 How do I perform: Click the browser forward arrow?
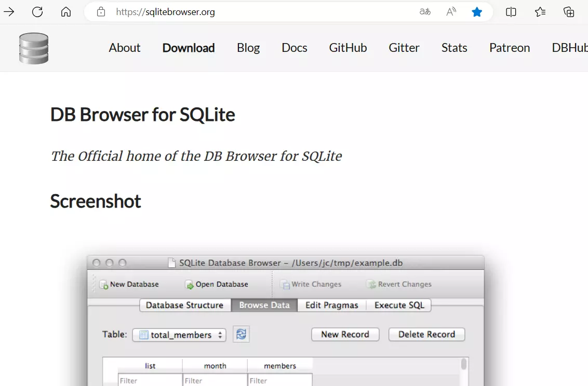click(9, 12)
